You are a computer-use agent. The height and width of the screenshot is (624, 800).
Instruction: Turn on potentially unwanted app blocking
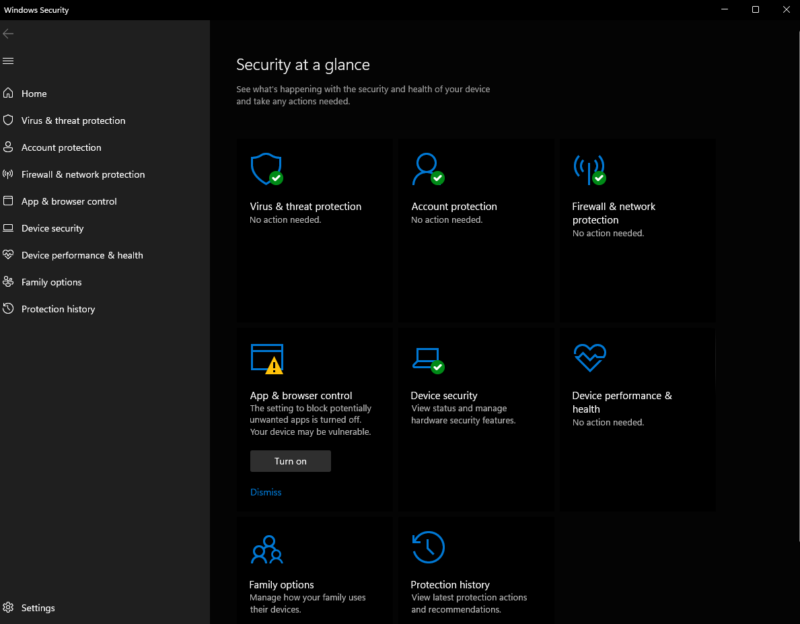click(x=290, y=461)
